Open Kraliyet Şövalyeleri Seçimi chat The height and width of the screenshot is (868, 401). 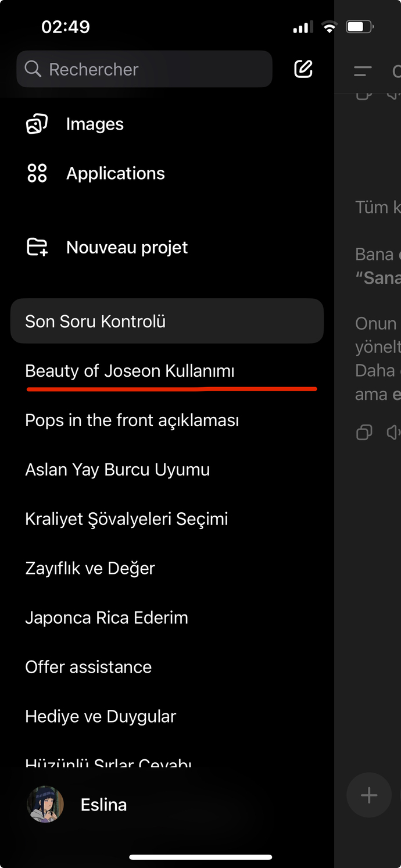(127, 519)
